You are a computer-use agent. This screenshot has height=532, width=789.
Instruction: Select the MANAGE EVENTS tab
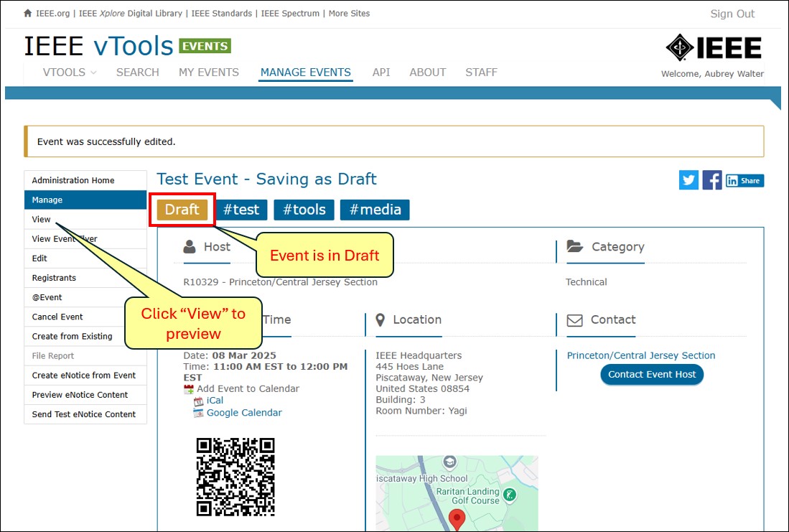coord(305,73)
